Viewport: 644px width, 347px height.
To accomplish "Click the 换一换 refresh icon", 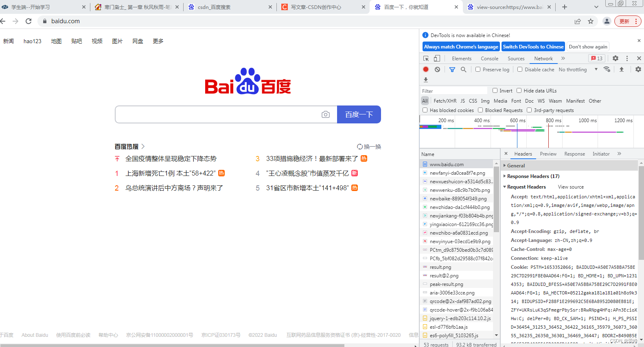I will 360,147.
